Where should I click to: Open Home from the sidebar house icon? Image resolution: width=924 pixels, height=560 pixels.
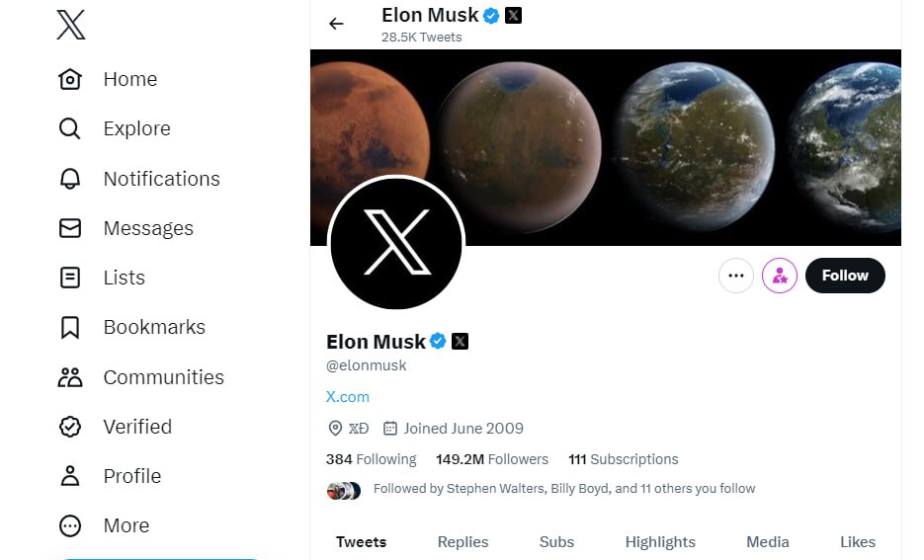click(70, 79)
